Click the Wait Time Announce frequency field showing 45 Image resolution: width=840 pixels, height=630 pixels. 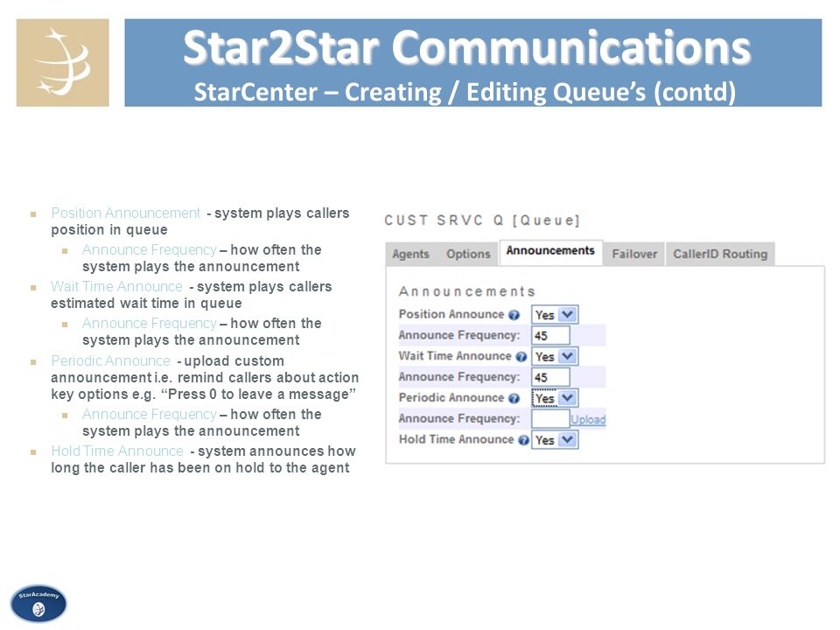point(550,377)
